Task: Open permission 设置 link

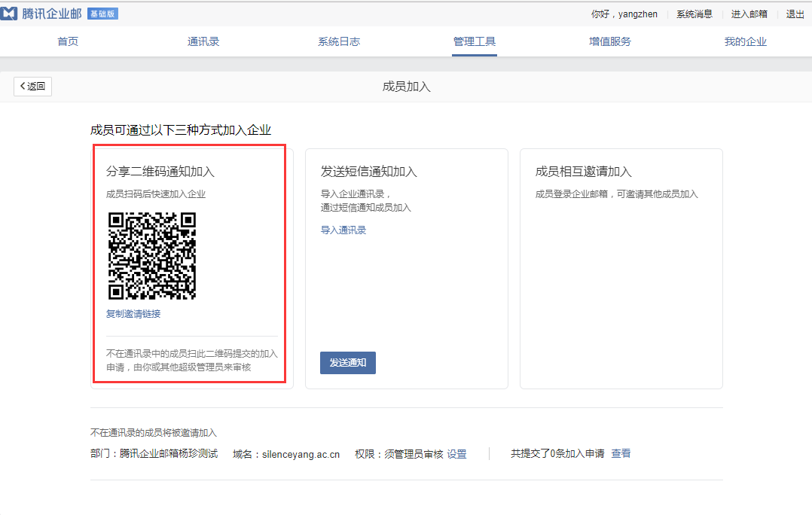Action: pos(456,454)
